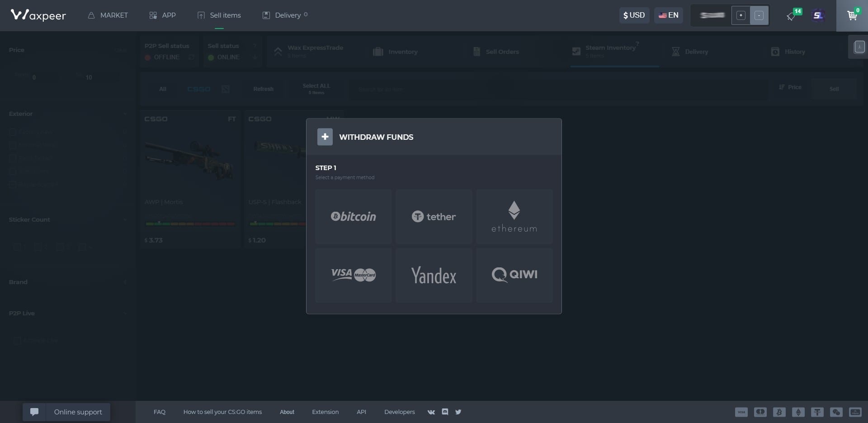The image size is (868, 423).
Task: Sort items by Price
Action: coord(790,87)
